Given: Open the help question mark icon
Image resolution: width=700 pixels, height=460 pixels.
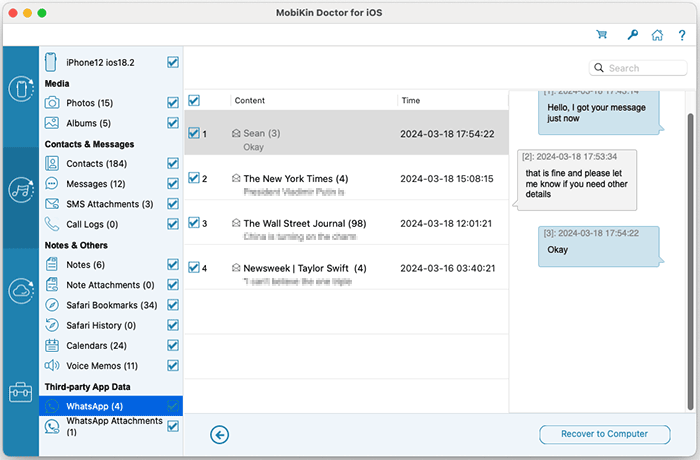Looking at the screenshot, I should [682, 34].
